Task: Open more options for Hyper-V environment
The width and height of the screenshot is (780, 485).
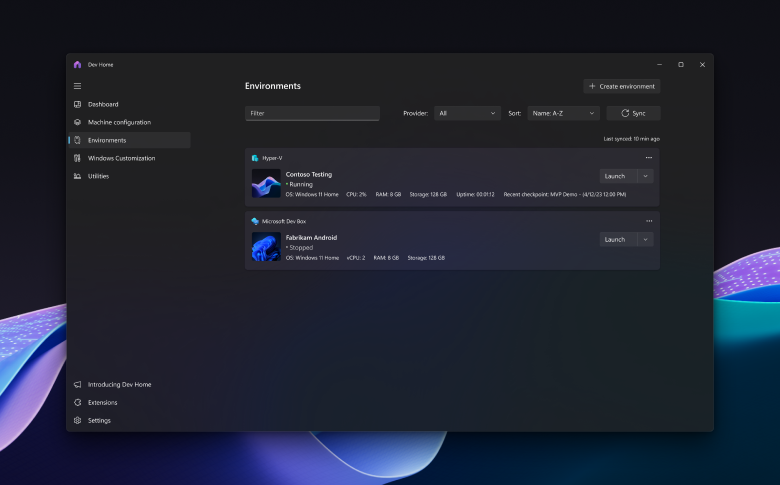Action: [648, 158]
